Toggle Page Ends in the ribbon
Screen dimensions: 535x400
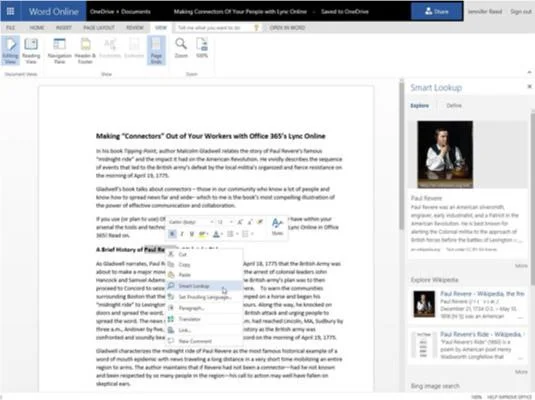pos(156,51)
